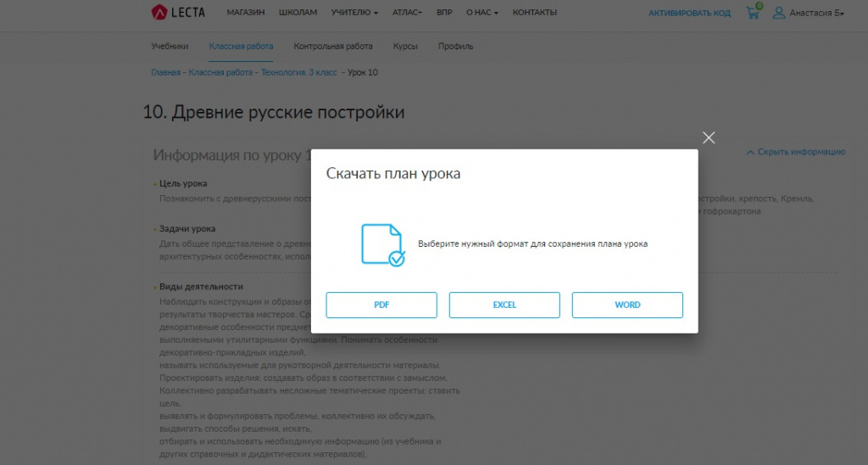This screenshot has width=868, height=465.
Task: Go to Технология. 3 класс breadcrumb
Action: (x=299, y=73)
